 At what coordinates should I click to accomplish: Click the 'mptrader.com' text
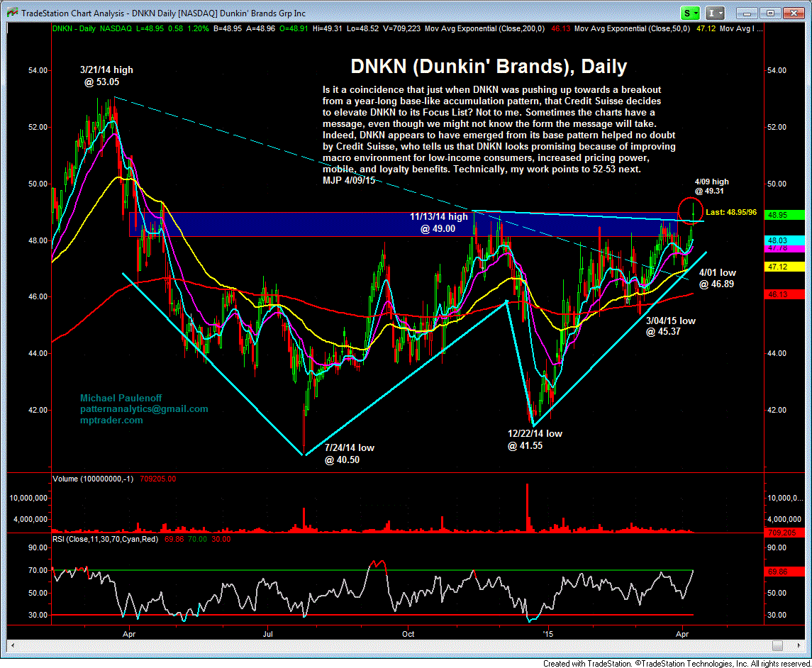pyautogui.click(x=111, y=421)
